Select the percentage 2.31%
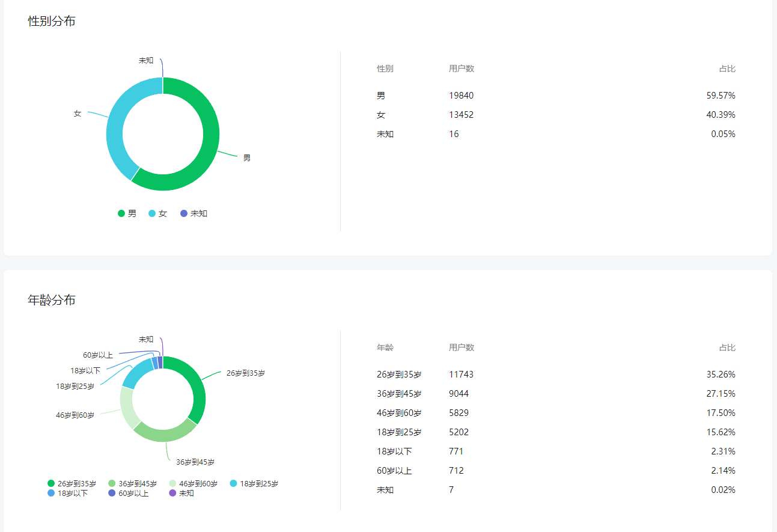777x532 pixels. pos(723,451)
